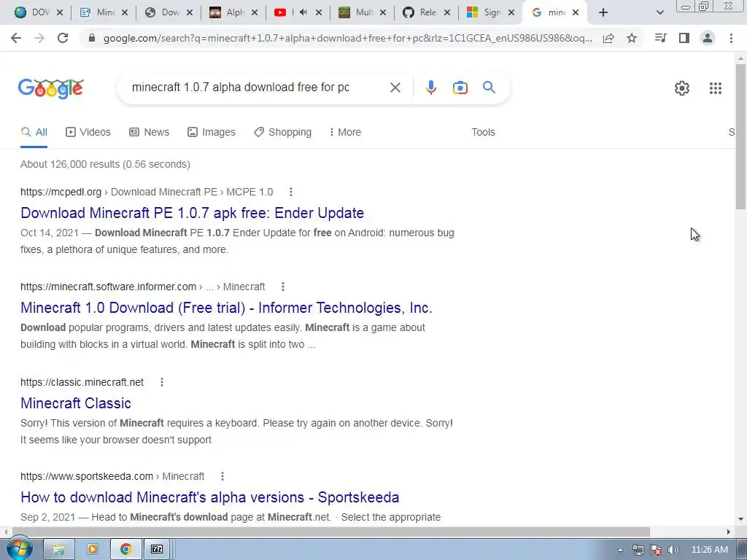Image resolution: width=747 pixels, height=560 pixels.
Task: Click the Google search input field
Action: pos(258,87)
